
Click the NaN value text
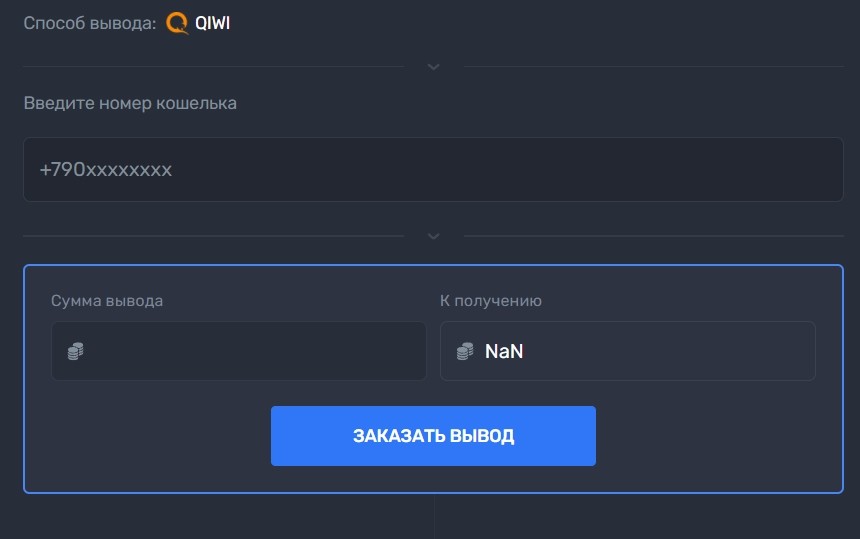(x=504, y=351)
